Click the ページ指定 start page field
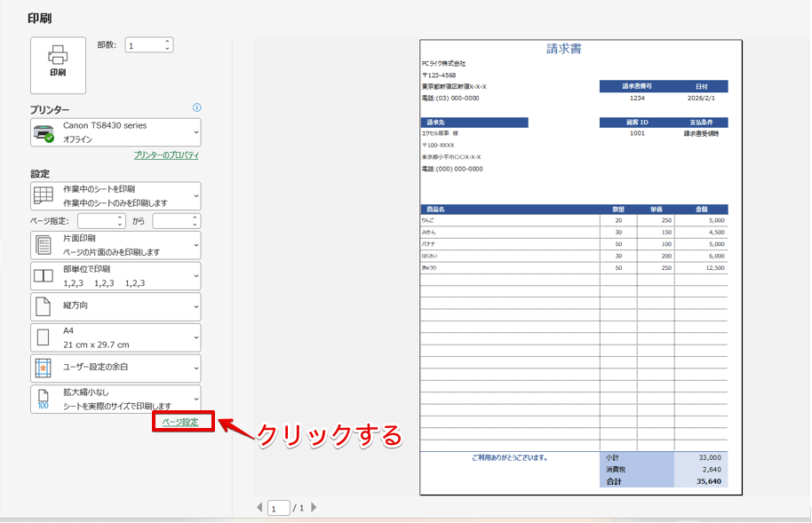Image resolution: width=812 pixels, height=523 pixels. pyautogui.click(x=100, y=219)
